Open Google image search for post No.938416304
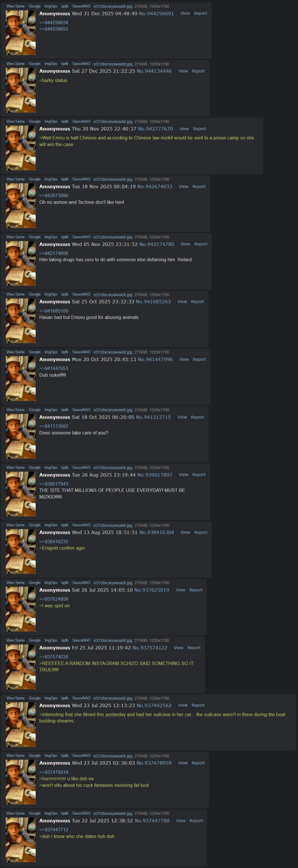 click(x=34, y=525)
